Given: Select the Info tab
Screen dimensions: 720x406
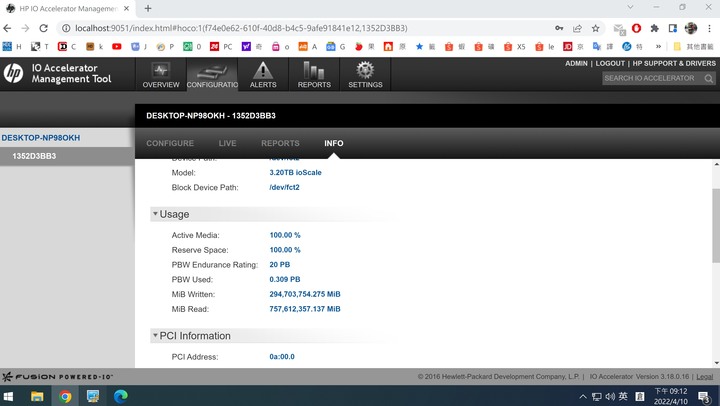Looking at the screenshot, I should [x=334, y=143].
